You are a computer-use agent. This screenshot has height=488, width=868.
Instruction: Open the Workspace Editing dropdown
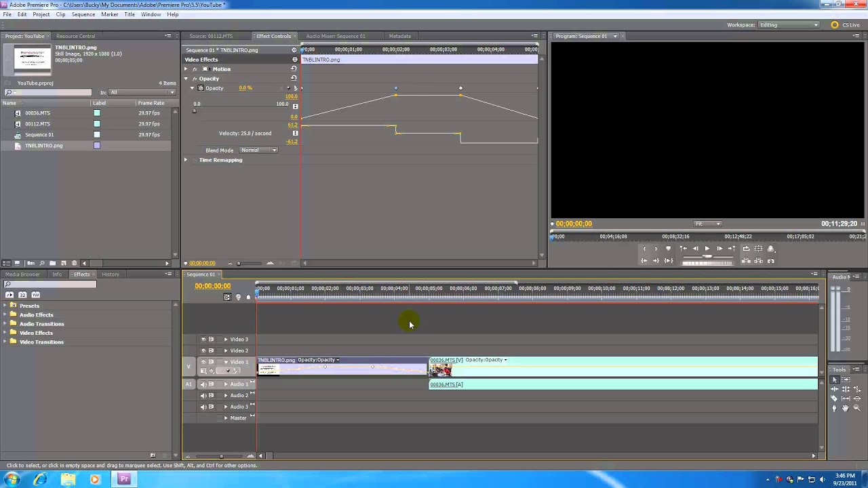789,25
